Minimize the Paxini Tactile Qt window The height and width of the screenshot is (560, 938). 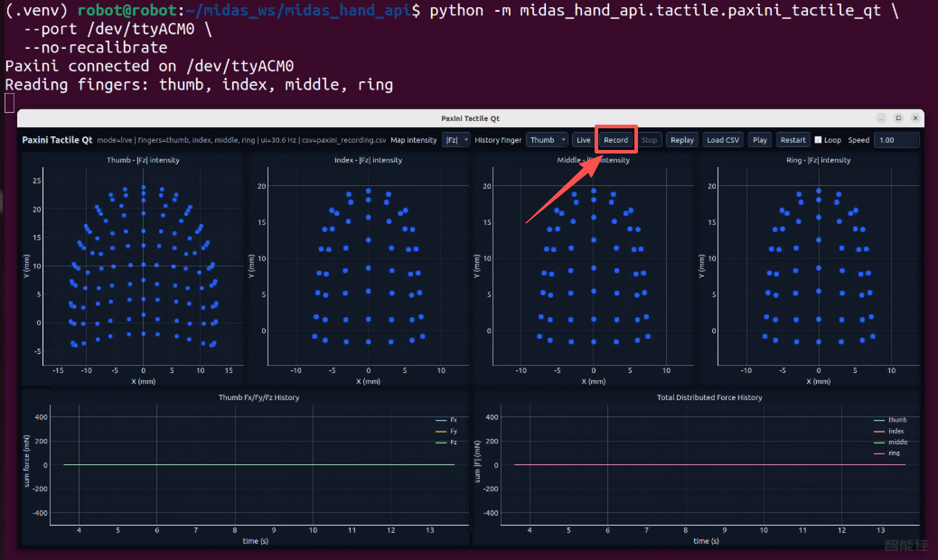(x=881, y=118)
